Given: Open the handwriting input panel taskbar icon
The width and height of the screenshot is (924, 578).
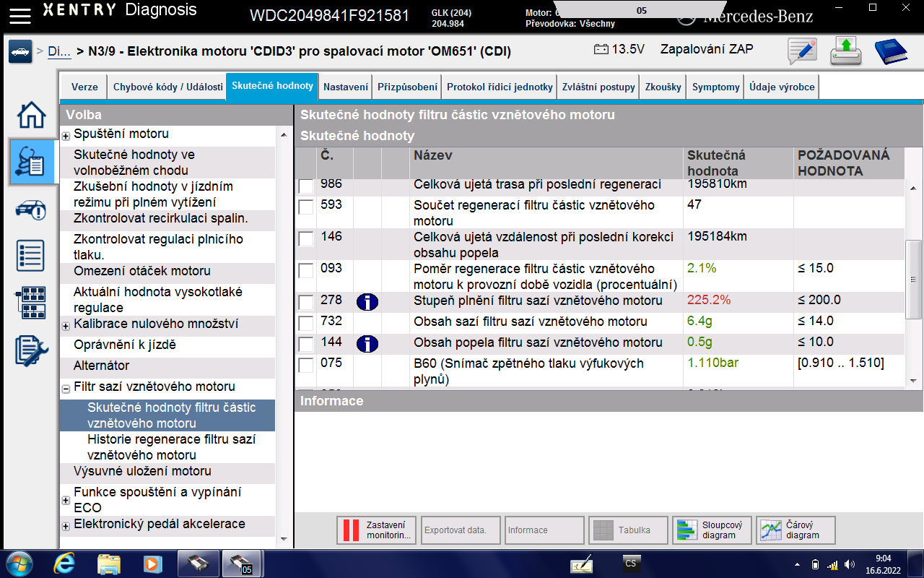Looking at the screenshot, I should [x=582, y=564].
